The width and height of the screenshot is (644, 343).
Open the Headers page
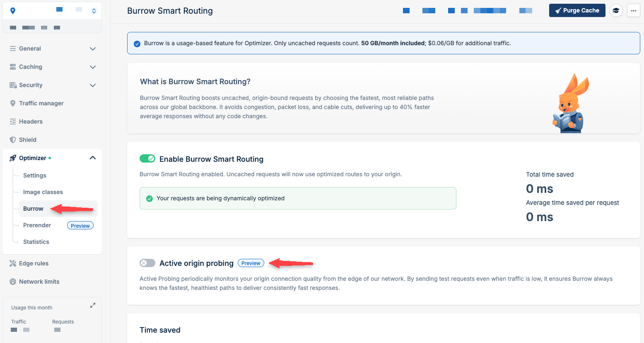[x=31, y=122]
